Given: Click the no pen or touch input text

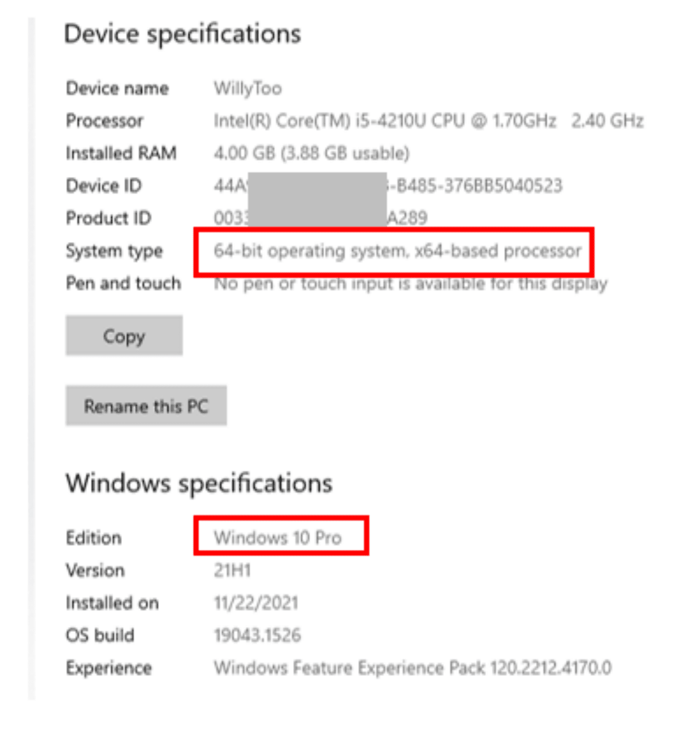Looking at the screenshot, I should [x=410, y=283].
